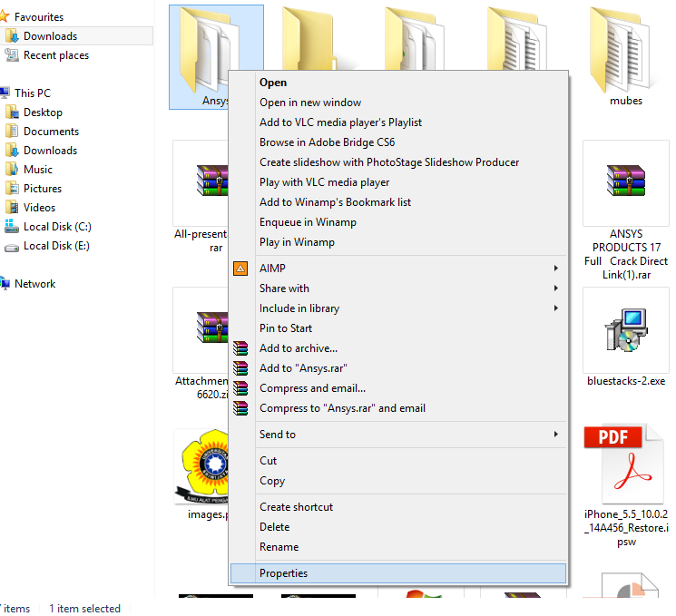Choose Cut from the context menu

pos(398,461)
